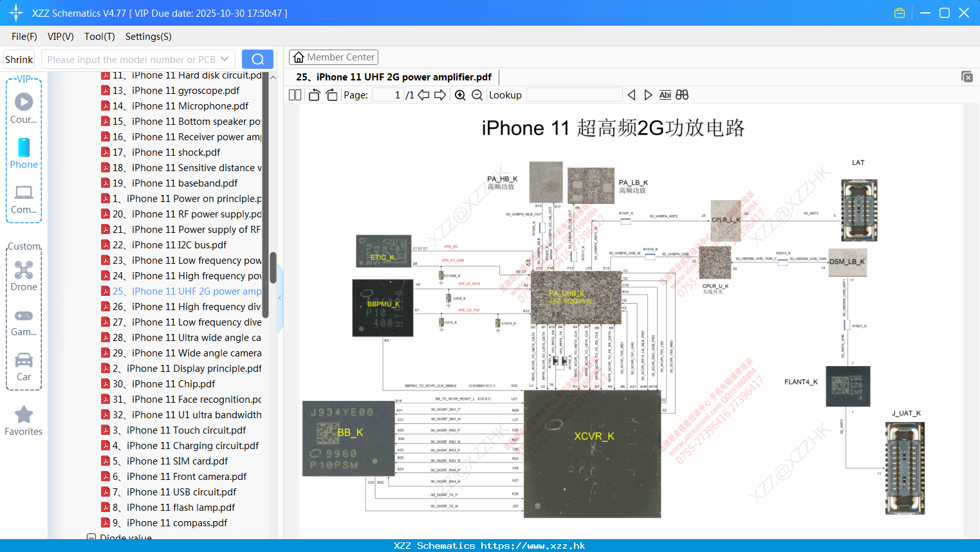Open the Settings(S) menu
The width and height of the screenshot is (980, 552).
tap(149, 37)
